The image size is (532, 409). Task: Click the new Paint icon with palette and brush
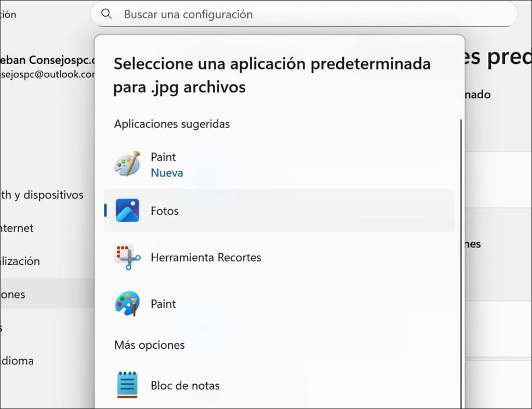[x=127, y=164]
